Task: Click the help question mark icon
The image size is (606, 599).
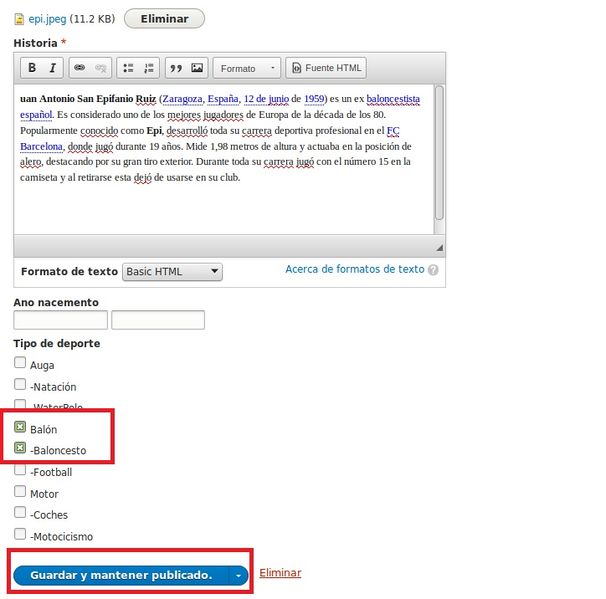Action: click(433, 270)
